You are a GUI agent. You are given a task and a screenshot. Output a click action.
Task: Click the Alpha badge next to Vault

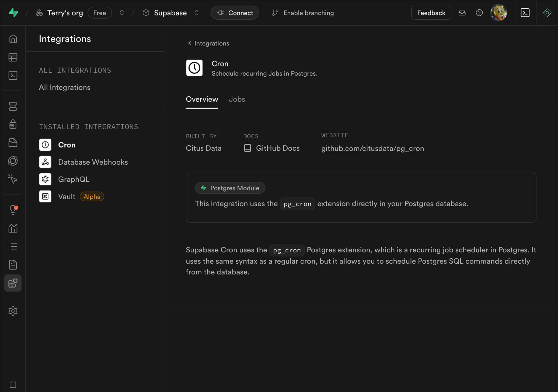(x=92, y=196)
